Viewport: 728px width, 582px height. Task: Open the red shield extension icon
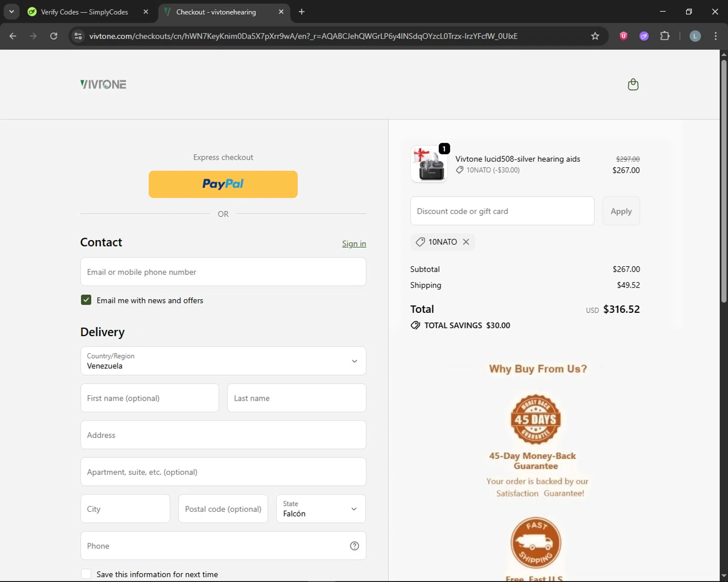[x=624, y=36]
